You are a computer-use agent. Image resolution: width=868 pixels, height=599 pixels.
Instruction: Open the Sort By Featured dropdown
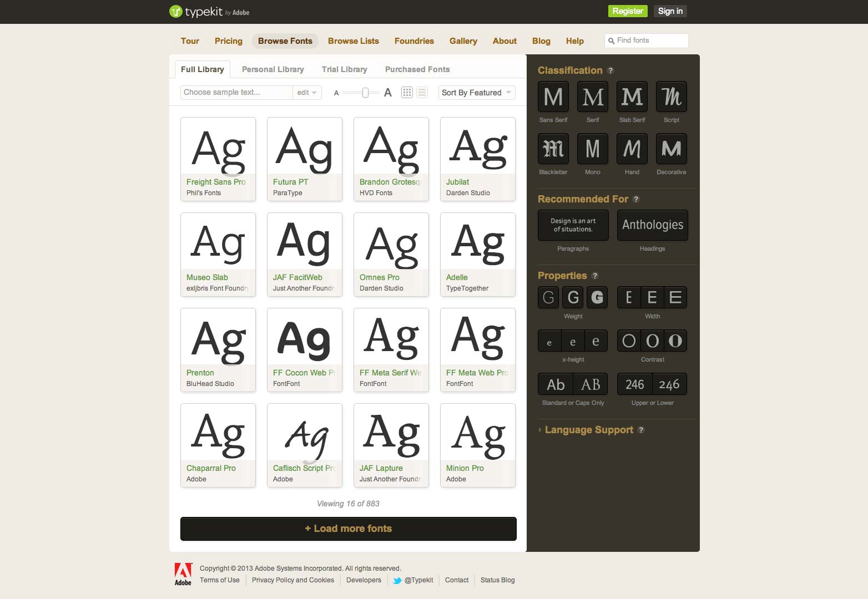coord(477,93)
